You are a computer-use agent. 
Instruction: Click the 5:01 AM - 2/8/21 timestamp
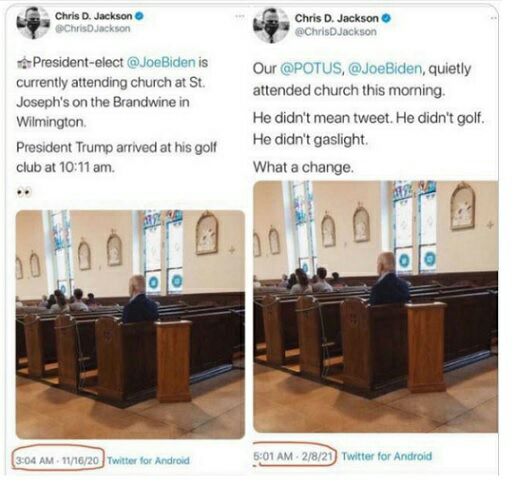[293, 456]
